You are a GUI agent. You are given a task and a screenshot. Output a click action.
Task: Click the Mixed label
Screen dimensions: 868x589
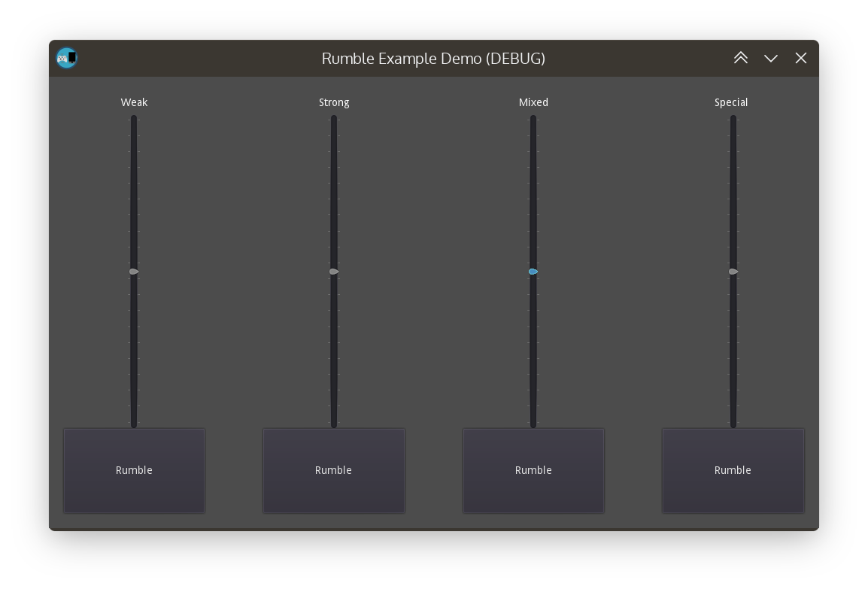[533, 102]
